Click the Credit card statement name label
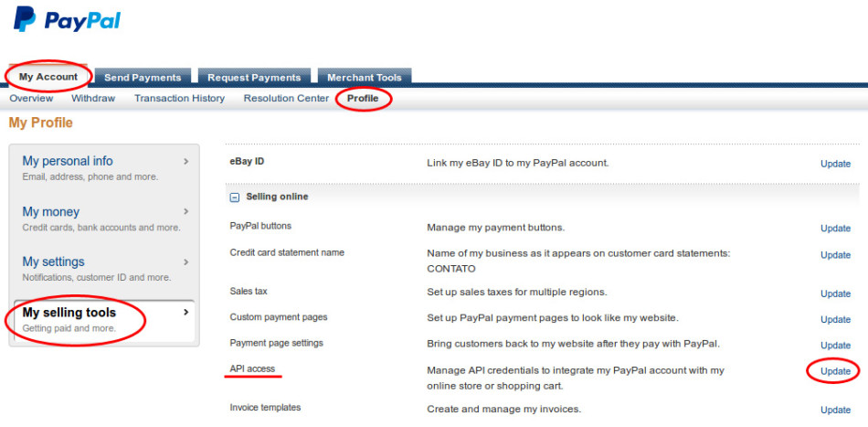This screenshot has height=427, width=868. coord(287,252)
